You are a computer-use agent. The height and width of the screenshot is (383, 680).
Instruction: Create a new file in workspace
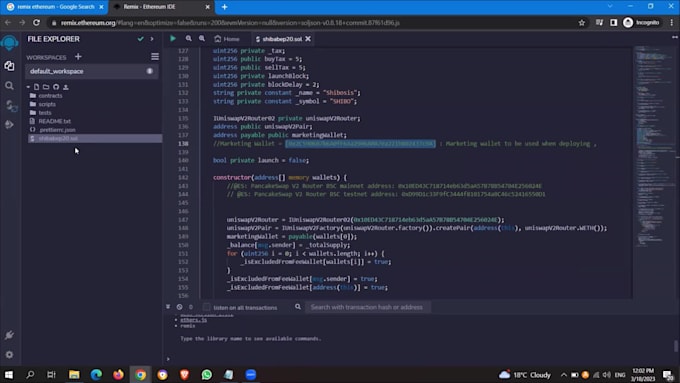[36, 87]
